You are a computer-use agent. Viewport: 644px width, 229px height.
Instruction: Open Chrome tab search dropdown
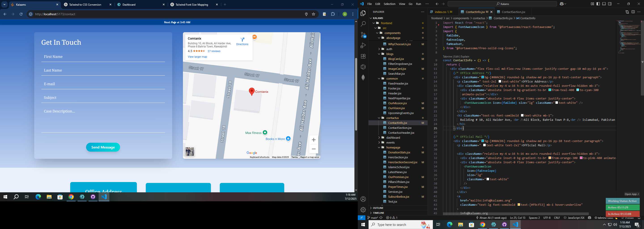click(4, 4)
